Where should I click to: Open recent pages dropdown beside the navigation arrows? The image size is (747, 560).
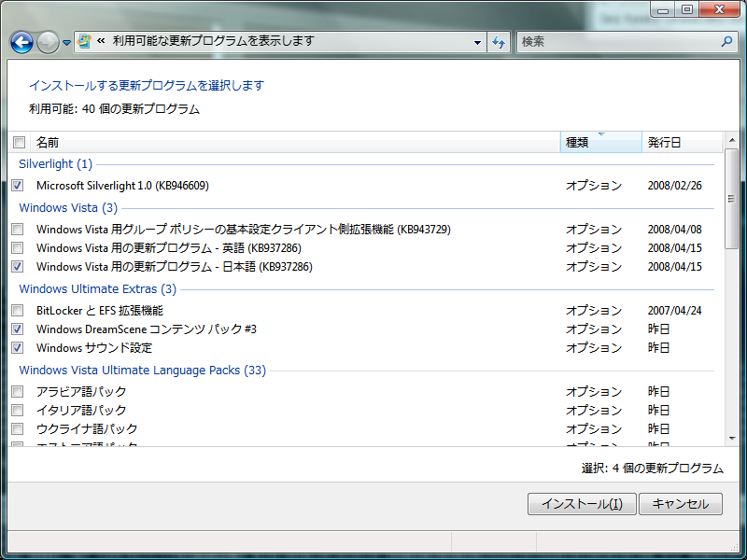coord(66,43)
